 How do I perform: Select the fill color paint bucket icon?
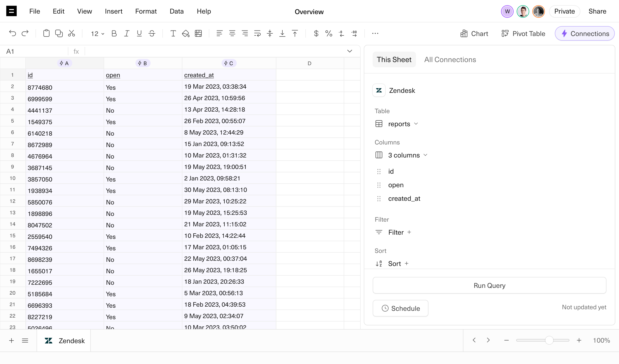[186, 33]
